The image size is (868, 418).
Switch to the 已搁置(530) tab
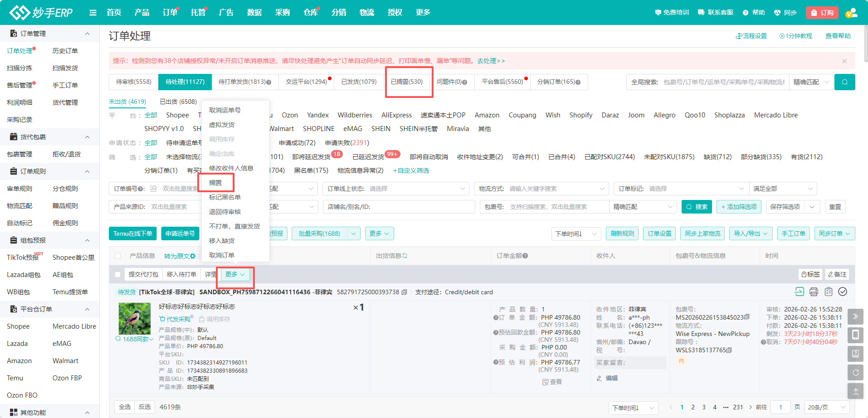407,82
